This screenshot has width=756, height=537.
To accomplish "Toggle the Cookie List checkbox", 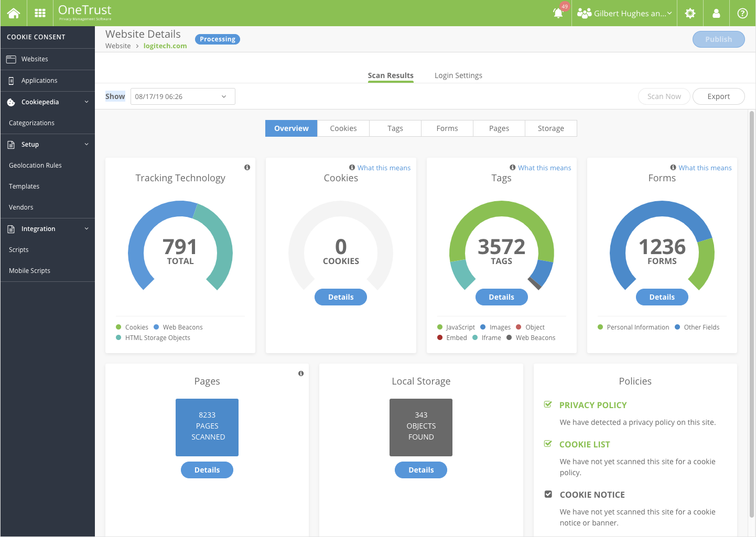I will click(548, 444).
